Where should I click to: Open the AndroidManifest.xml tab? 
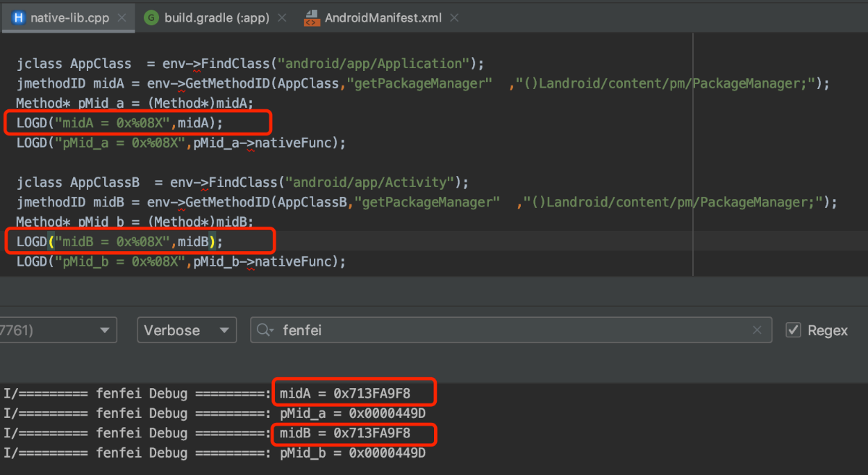point(383,17)
